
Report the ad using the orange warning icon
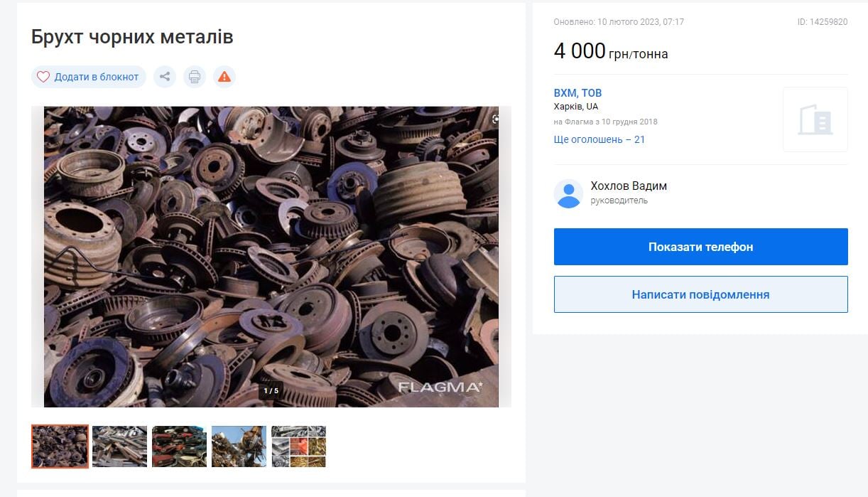click(224, 76)
